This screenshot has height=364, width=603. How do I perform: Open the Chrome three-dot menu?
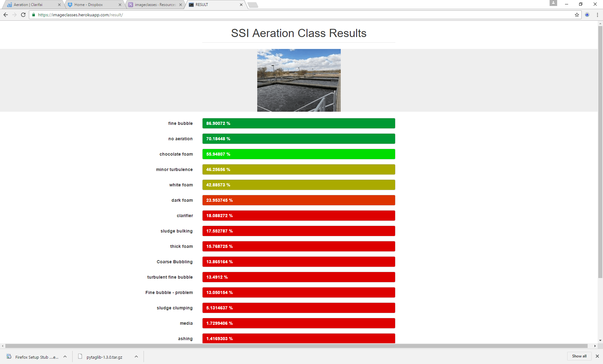(x=597, y=15)
